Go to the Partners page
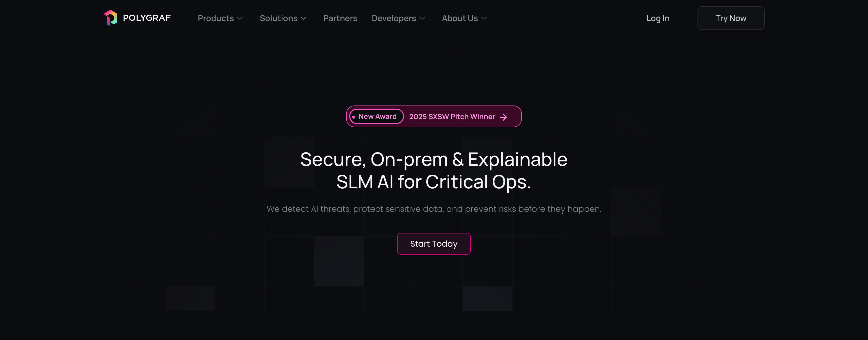 340,19
